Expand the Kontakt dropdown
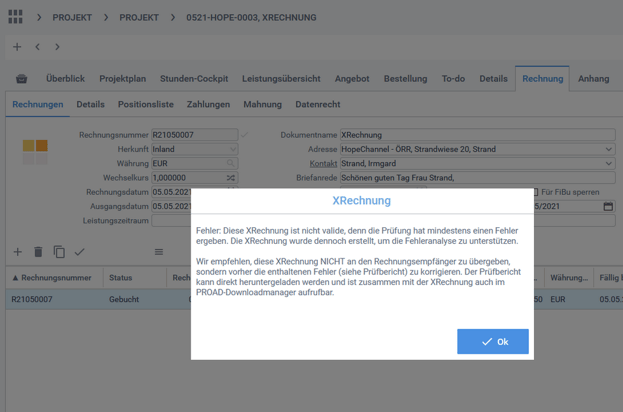Screen dimensions: 623x412 608,163
